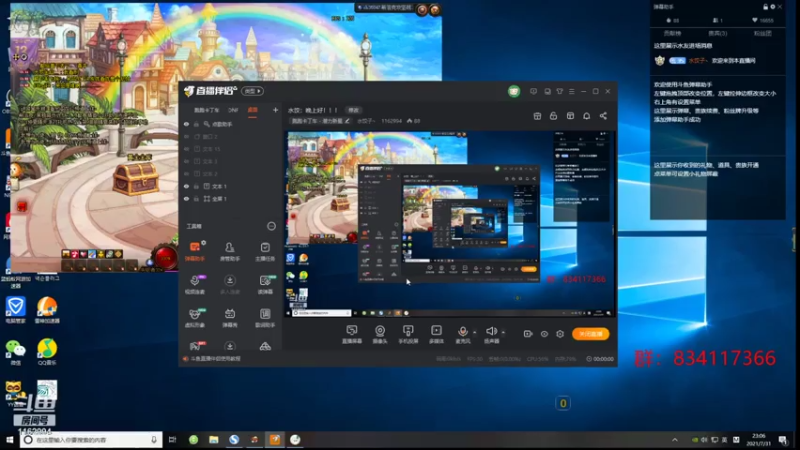Image resolution: width=800 pixels, height=450 pixels.
Task: Show hidden system tray icons
Action: 675,439
